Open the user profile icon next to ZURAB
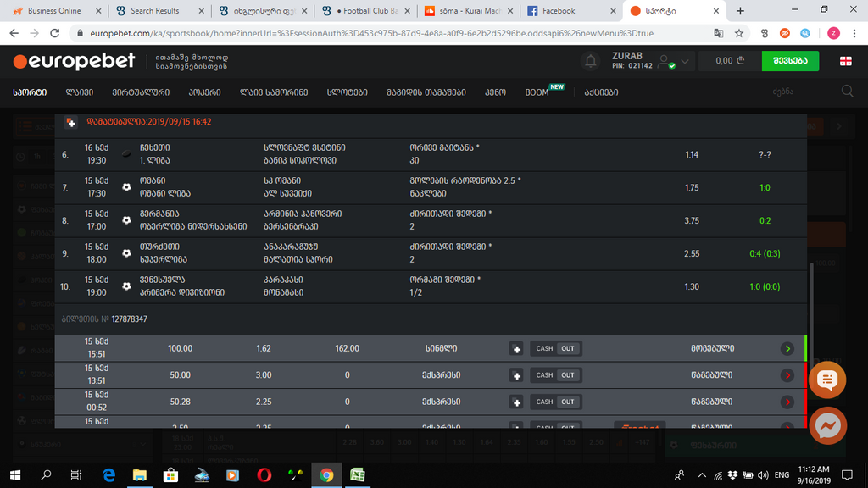The height and width of the screenshot is (488, 868). (666, 61)
